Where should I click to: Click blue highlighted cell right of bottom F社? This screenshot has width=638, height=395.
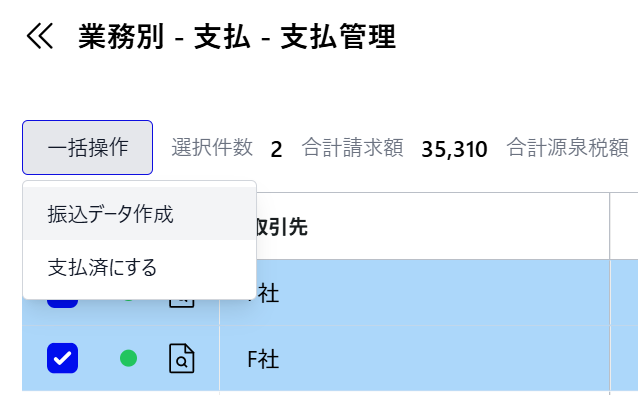tap(624, 359)
